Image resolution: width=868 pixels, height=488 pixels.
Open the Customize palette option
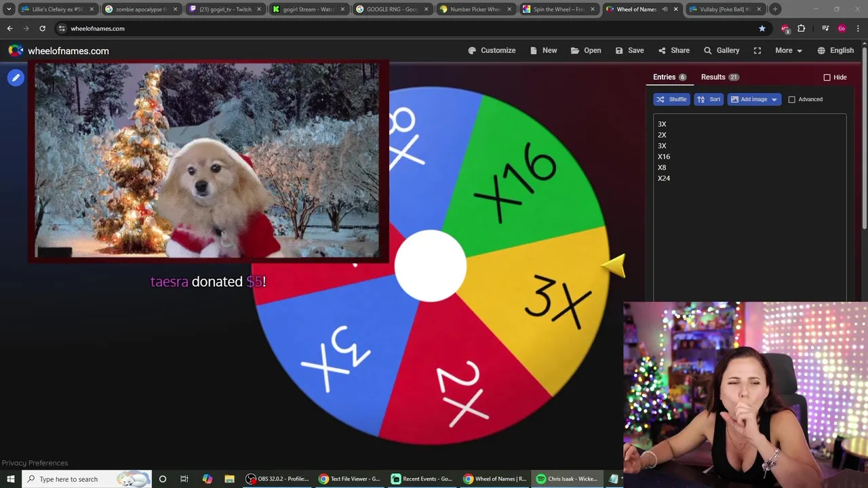[x=492, y=51]
